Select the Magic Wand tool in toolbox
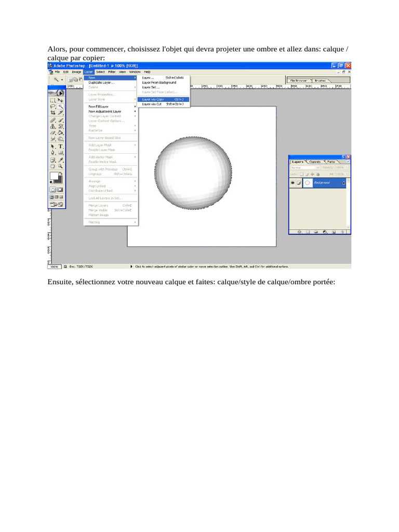 click(60, 107)
